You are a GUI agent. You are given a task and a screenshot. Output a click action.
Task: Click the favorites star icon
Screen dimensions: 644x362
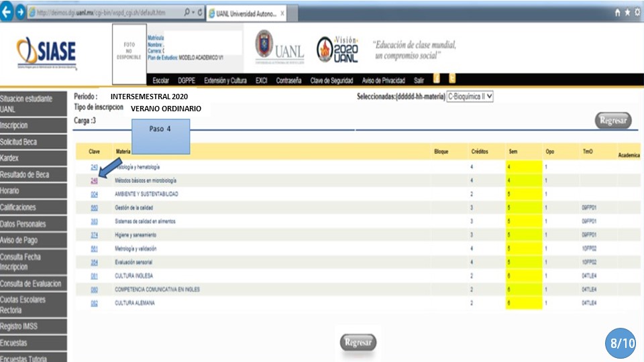(627, 13)
